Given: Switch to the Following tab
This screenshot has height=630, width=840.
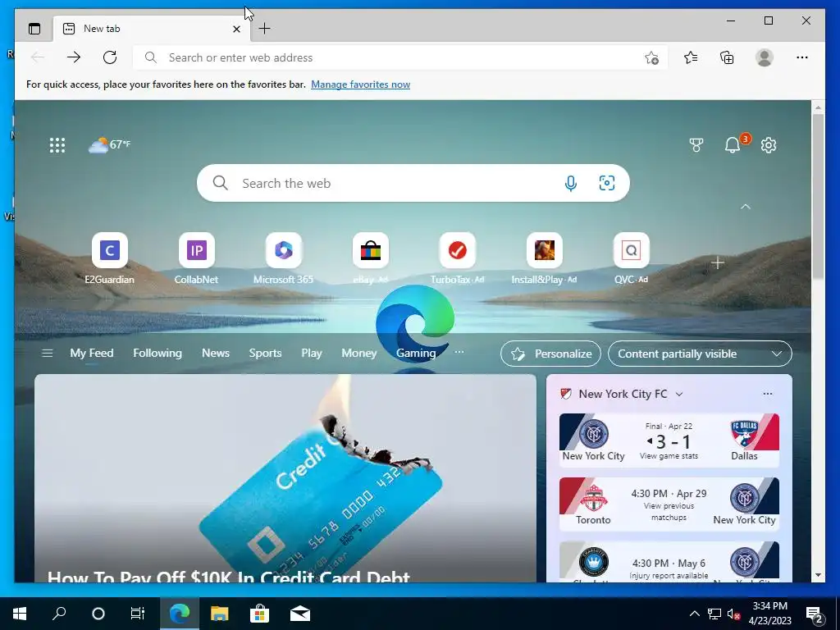Looking at the screenshot, I should pyautogui.click(x=157, y=353).
